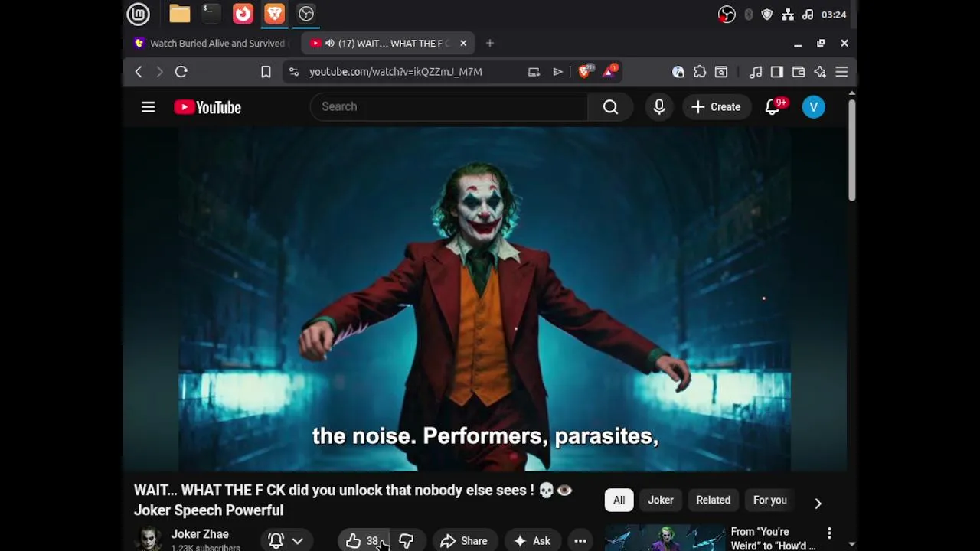Dislike the video with thumbs down
980x551 pixels.
click(x=406, y=540)
